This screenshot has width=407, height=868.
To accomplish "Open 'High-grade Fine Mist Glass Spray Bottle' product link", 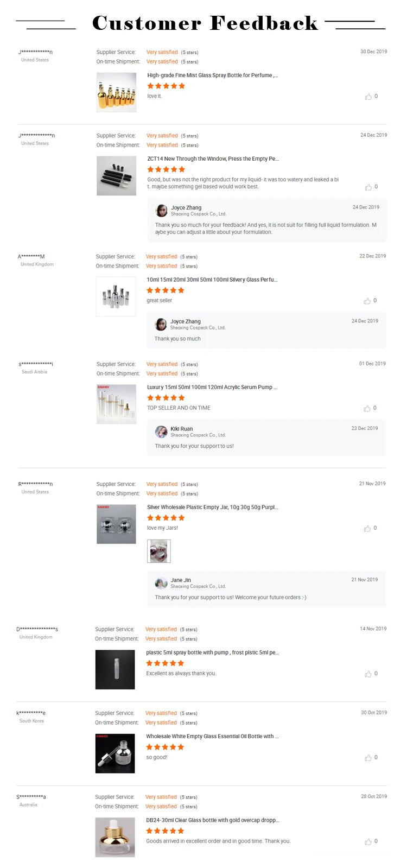I will (x=212, y=75).
